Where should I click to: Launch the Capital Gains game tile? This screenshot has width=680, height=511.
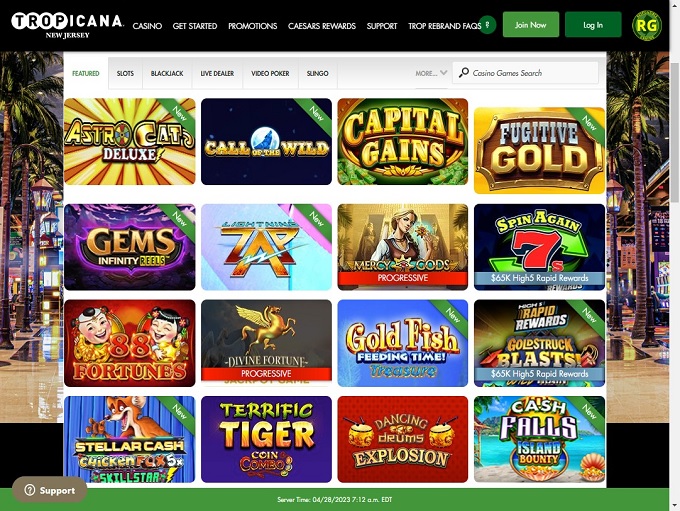click(x=403, y=141)
